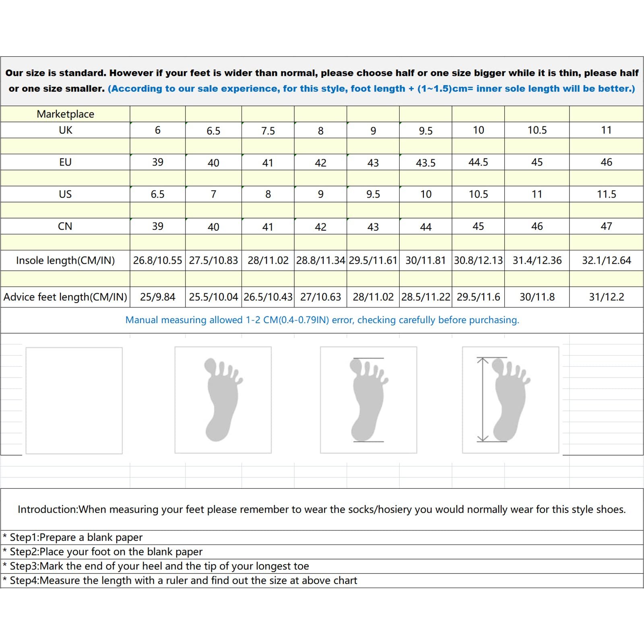Click feet length 31/12.2 cell
Screen dimensions: 644x644
pyautogui.click(x=607, y=297)
